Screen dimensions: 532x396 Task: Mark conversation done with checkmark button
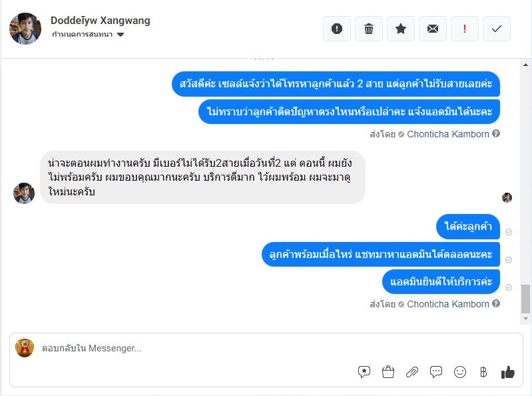[x=497, y=29]
